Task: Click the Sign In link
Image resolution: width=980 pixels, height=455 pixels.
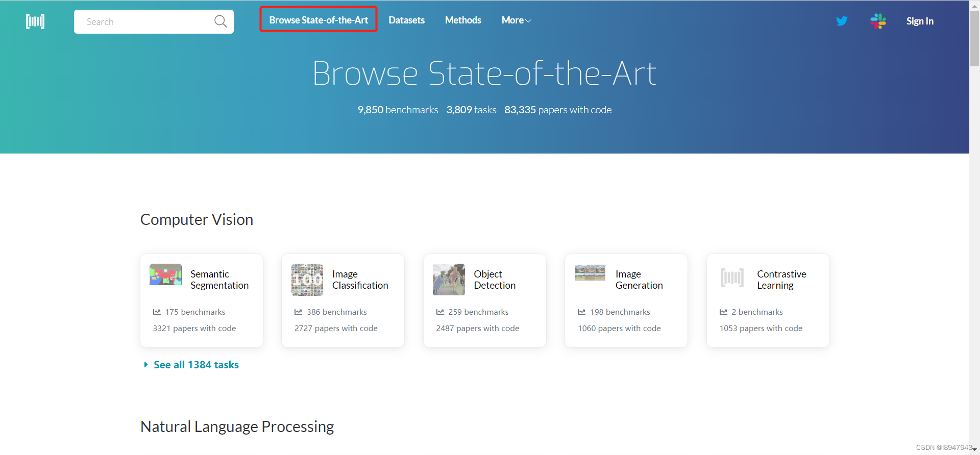Action: click(920, 21)
